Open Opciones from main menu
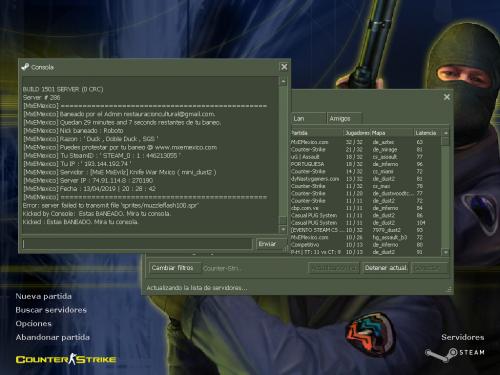Viewport: 500px width, 375px height. pyautogui.click(x=34, y=324)
